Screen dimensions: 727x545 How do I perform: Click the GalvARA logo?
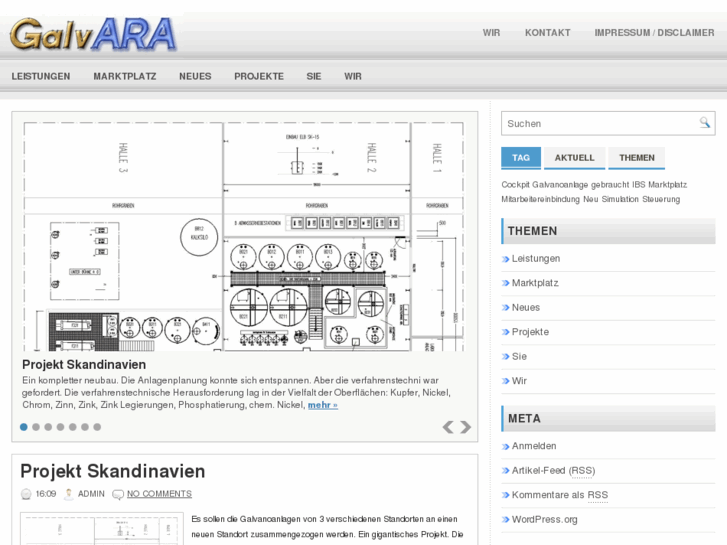93,34
